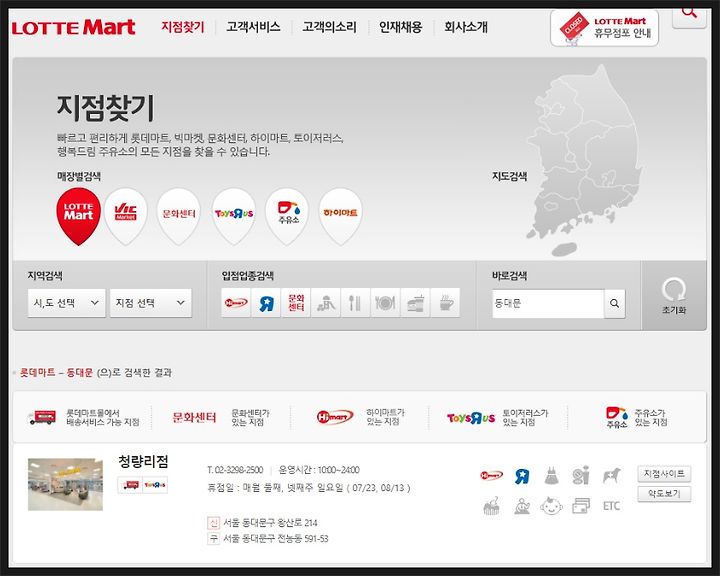Click the LOTTE Mart logo in header

pos(73,28)
